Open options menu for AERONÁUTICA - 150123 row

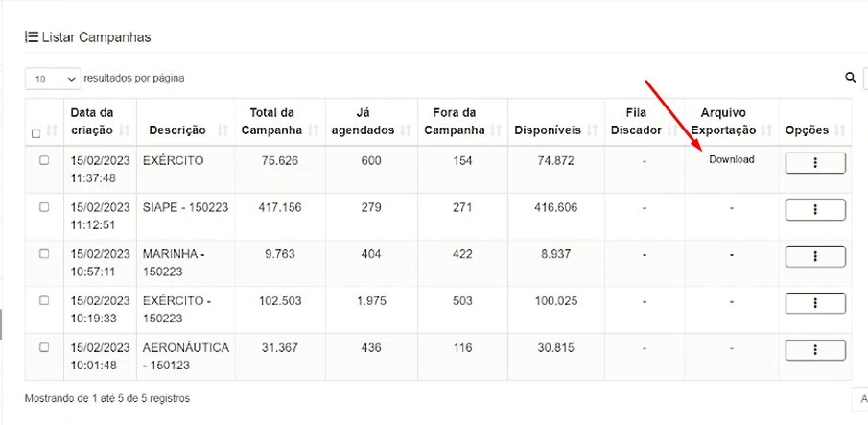click(x=815, y=350)
